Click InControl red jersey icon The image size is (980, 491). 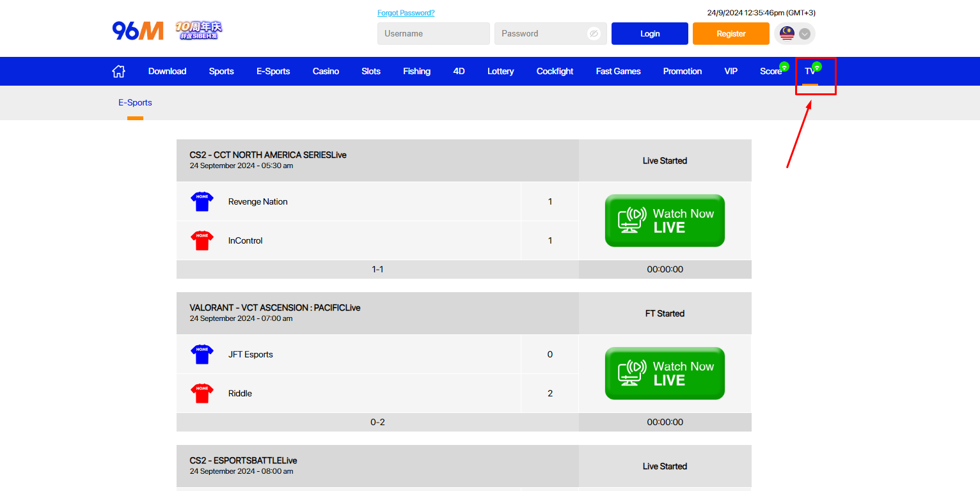click(x=202, y=240)
